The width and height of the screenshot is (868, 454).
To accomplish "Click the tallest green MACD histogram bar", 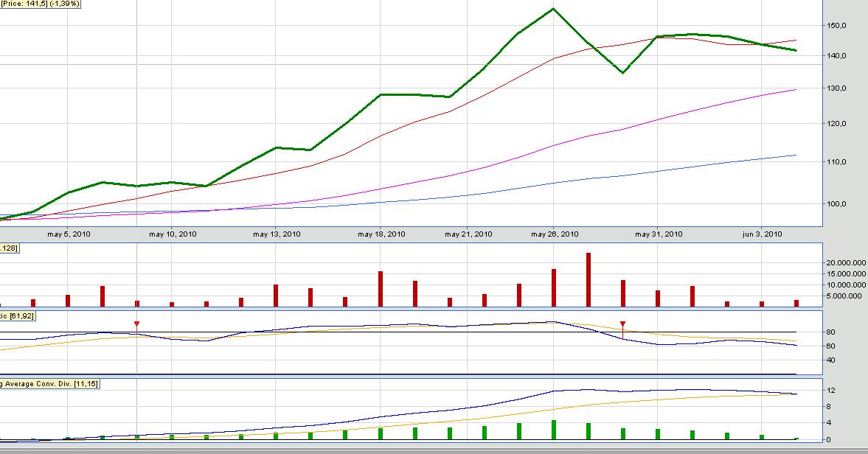I will click(554, 430).
